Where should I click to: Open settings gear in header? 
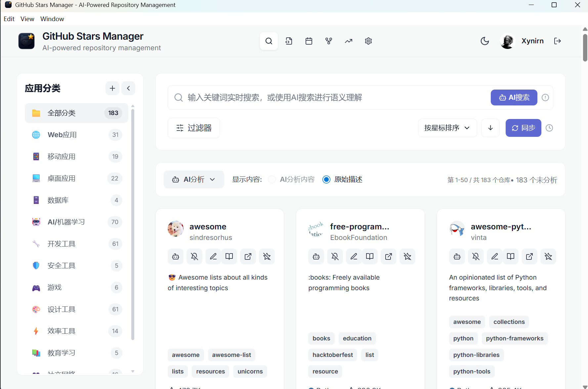point(368,41)
